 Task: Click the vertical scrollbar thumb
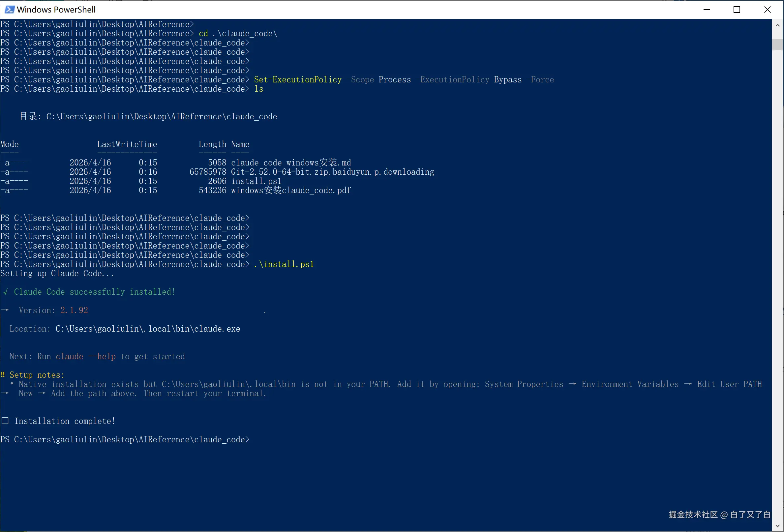pos(777,44)
